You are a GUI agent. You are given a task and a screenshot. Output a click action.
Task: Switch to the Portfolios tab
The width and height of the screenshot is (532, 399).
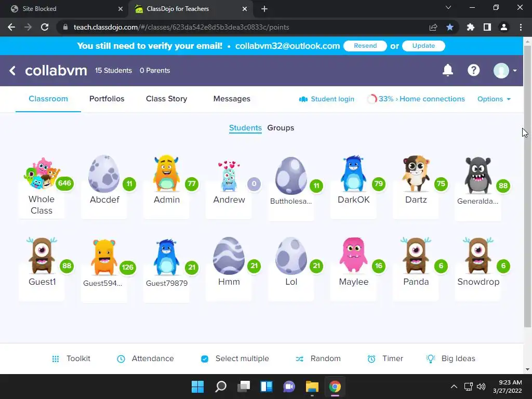[x=107, y=99]
